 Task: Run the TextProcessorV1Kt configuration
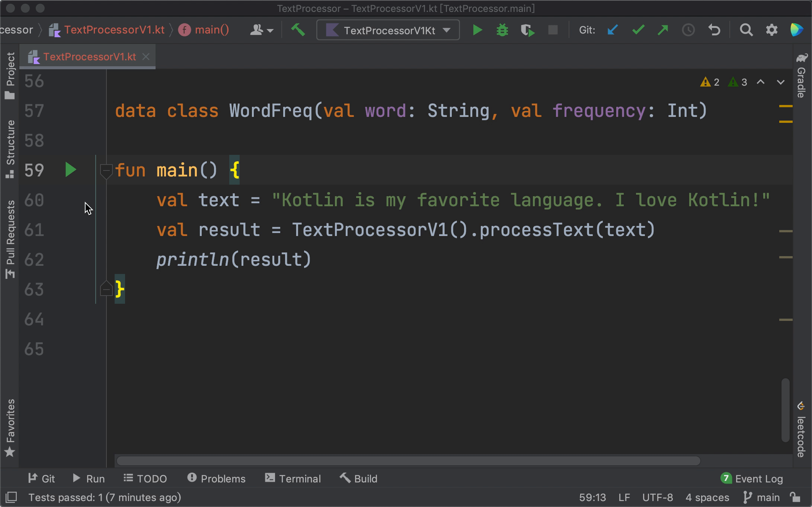click(477, 30)
